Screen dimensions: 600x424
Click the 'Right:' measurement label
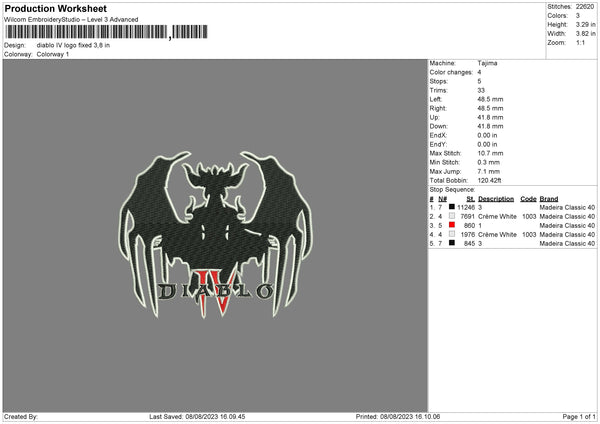pyautogui.click(x=438, y=108)
